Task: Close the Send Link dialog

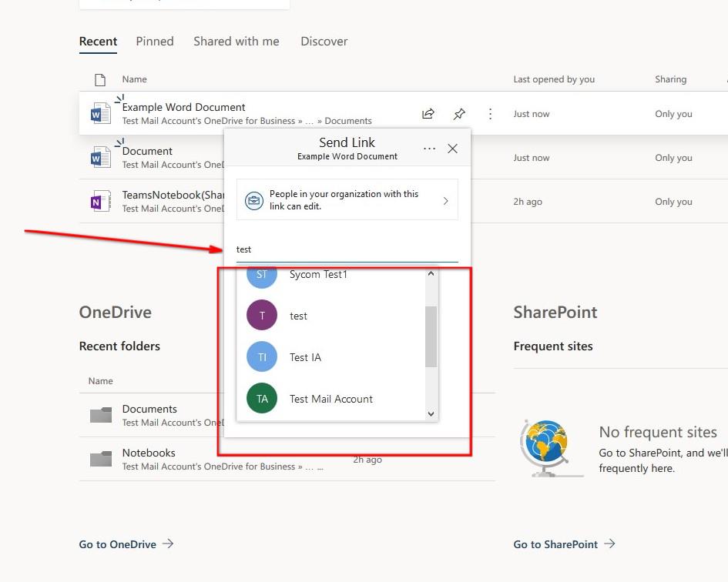Action: point(453,149)
